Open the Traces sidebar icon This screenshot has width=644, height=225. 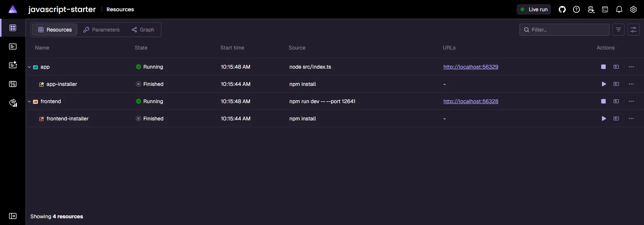click(13, 84)
